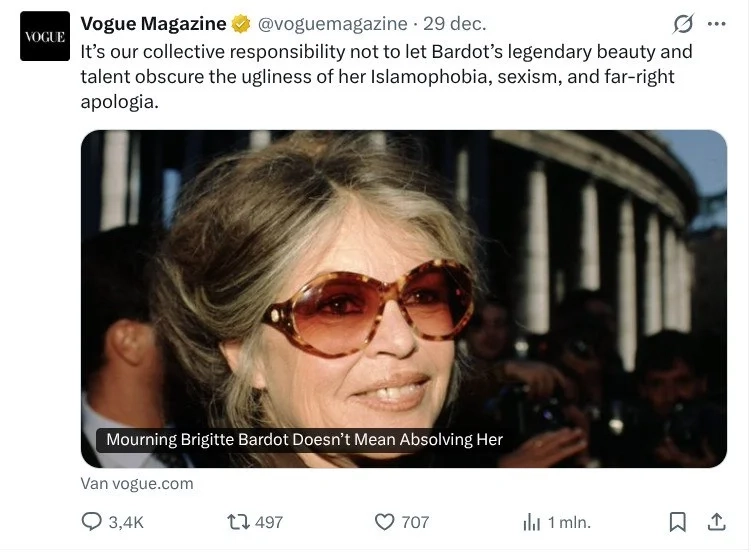This screenshot has width=751, height=552.
Task: Follow the Van vogue.com source link
Action: tap(137, 483)
